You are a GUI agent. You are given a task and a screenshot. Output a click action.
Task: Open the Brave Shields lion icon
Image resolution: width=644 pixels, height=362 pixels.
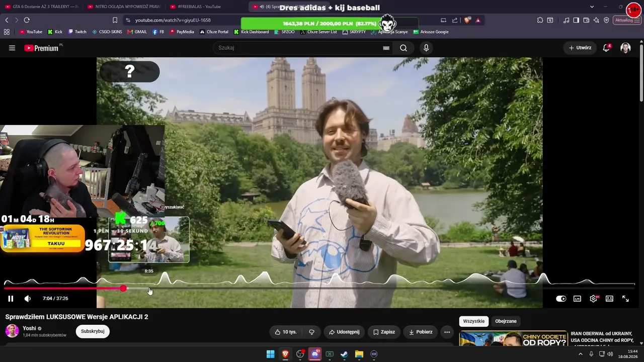pyautogui.click(x=467, y=20)
